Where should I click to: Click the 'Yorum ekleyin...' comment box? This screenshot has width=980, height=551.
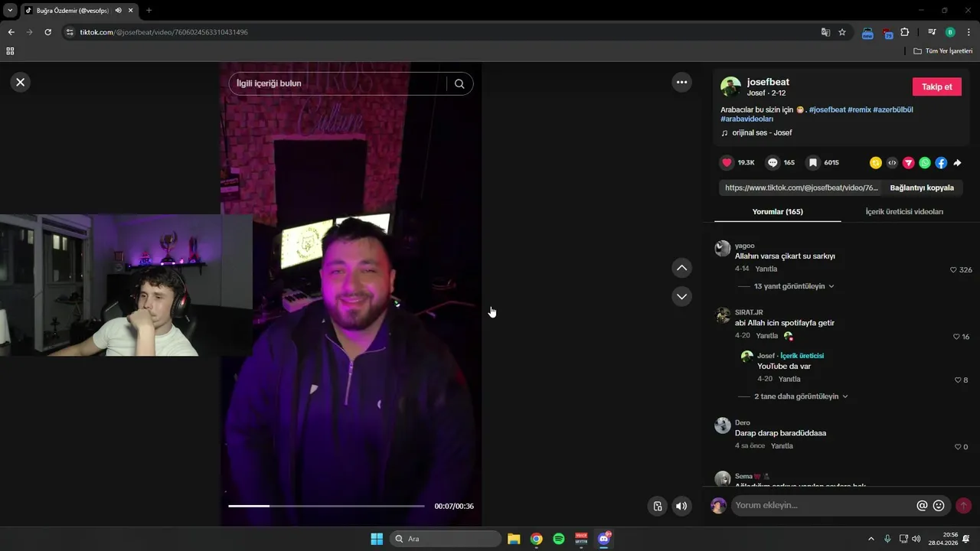824,505
